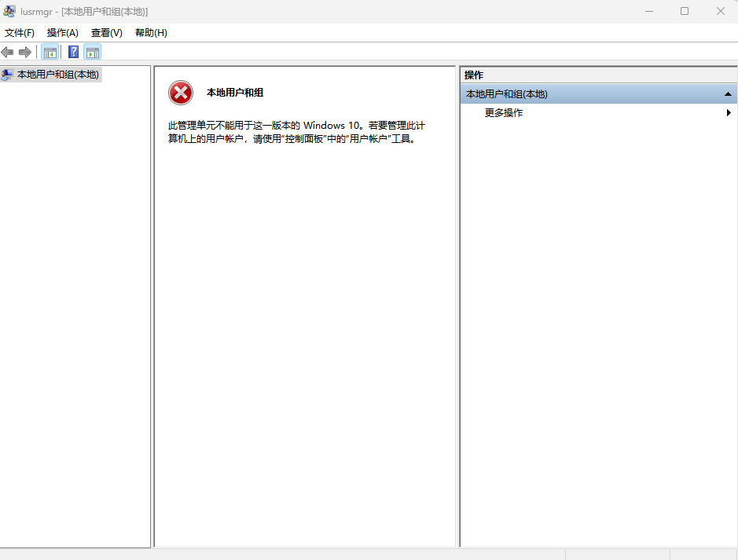This screenshot has height=560, width=738.
Task: Click the Back arrow toolbar icon
Action: [8, 52]
